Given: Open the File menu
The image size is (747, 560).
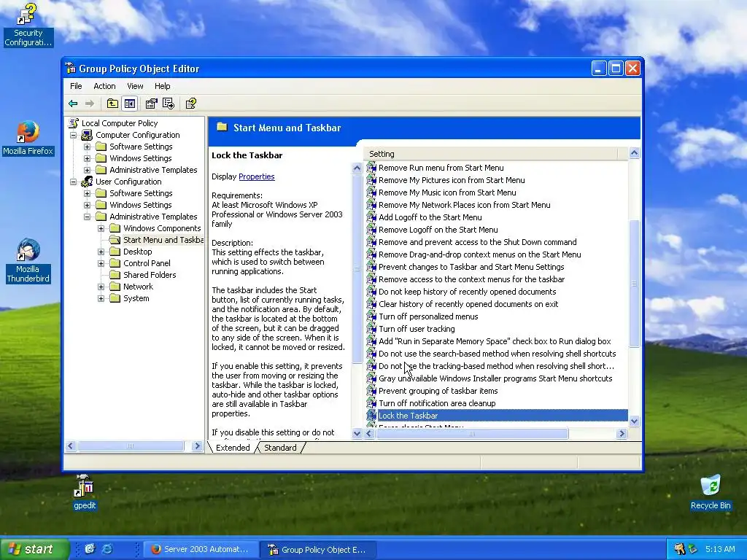Looking at the screenshot, I should point(76,86).
